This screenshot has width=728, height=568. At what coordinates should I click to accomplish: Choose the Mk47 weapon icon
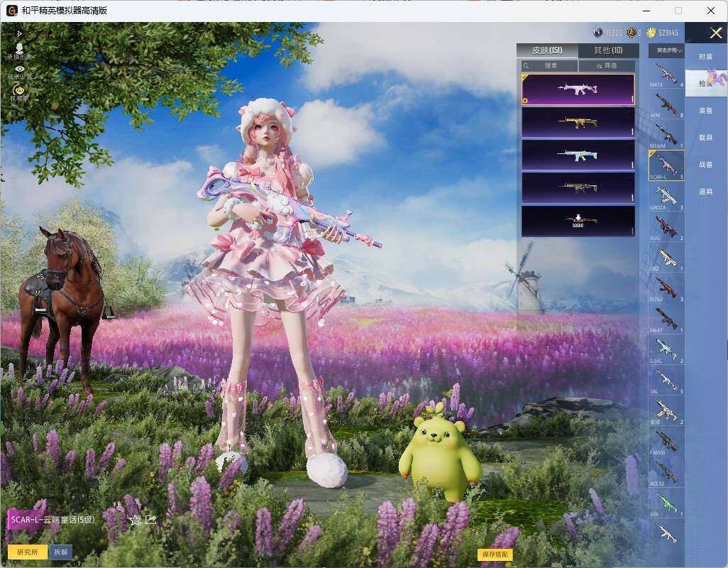click(x=666, y=319)
